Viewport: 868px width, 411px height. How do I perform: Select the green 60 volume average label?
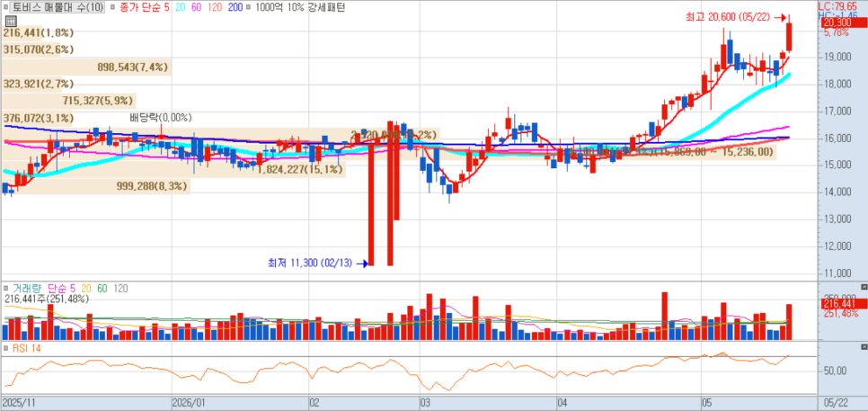(102, 289)
